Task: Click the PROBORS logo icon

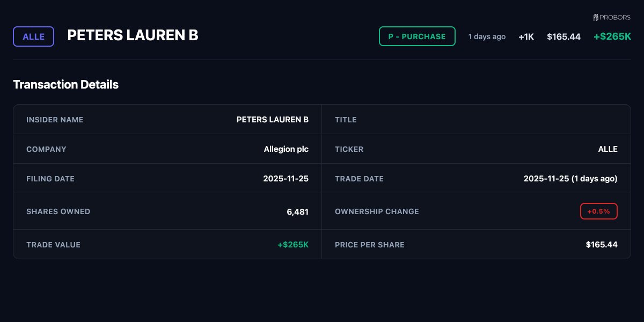Action: (x=596, y=18)
